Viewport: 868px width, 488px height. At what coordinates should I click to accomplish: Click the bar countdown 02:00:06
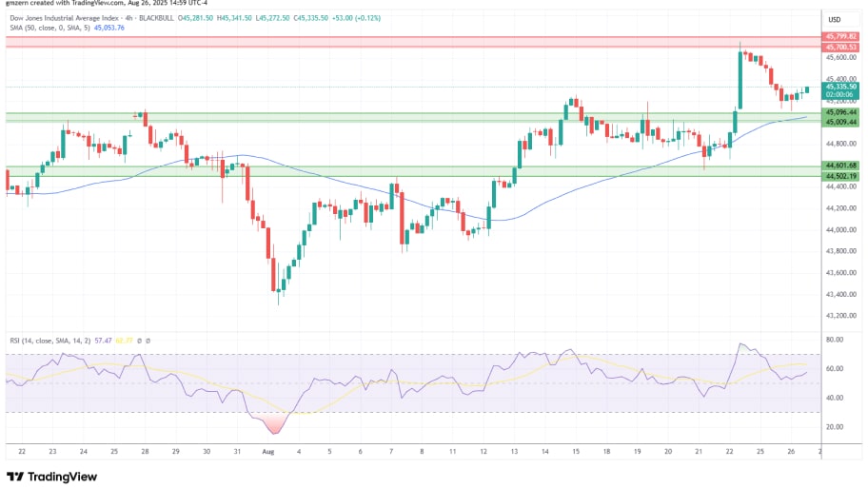[840, 94]
